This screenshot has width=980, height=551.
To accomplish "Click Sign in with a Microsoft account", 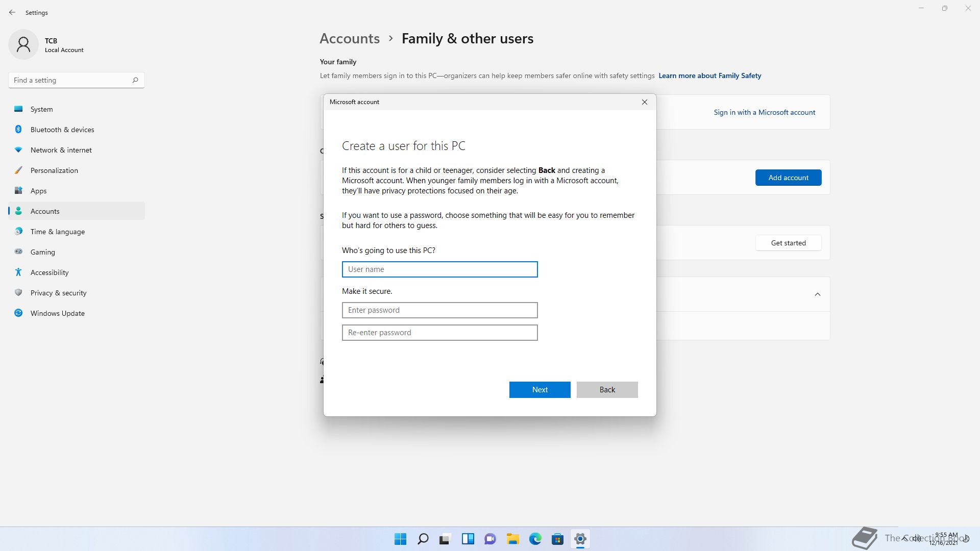I will coord(764,112).
